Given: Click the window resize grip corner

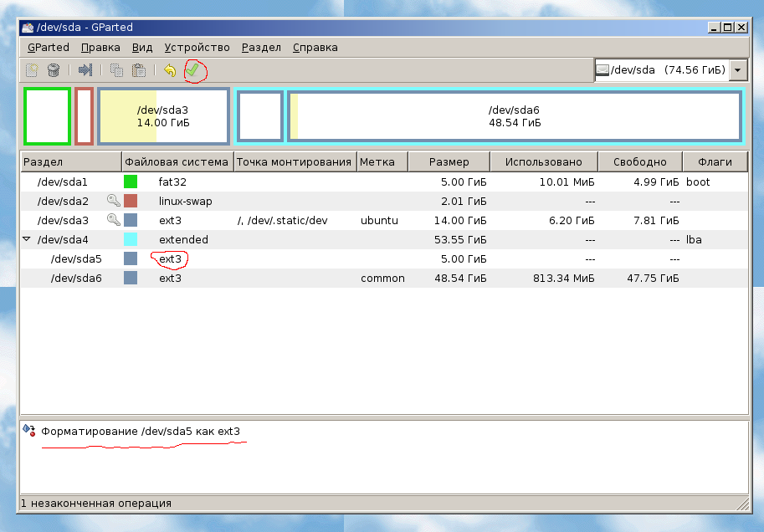Looking at the screenshot, I should (742, 504).
